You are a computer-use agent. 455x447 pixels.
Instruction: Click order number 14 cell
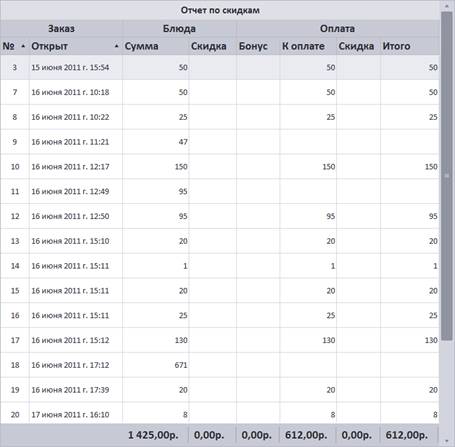point(15,266)
